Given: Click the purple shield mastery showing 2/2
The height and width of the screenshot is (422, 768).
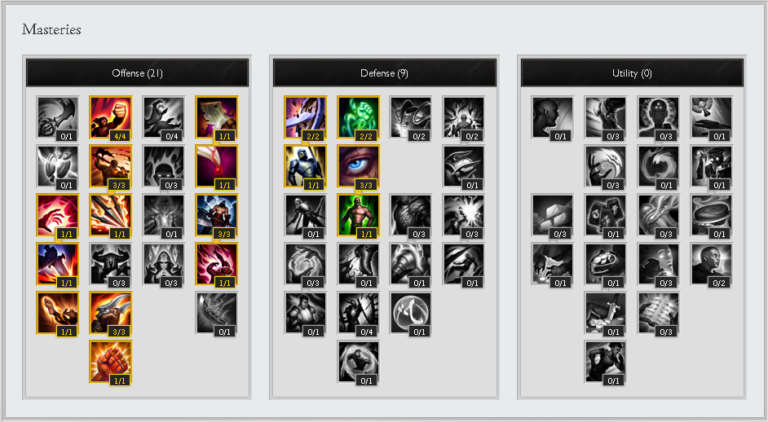Looking at the screenshot, I should point(305,117).
